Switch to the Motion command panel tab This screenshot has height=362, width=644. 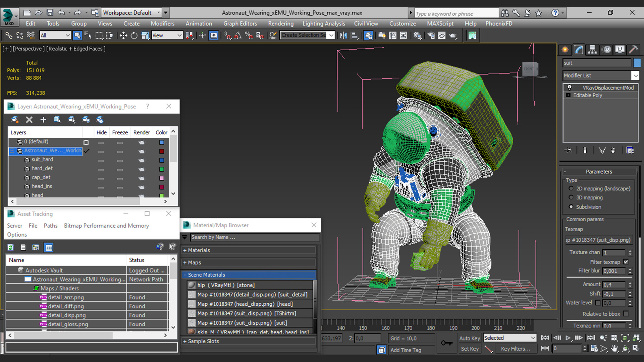tap(606, 50)
